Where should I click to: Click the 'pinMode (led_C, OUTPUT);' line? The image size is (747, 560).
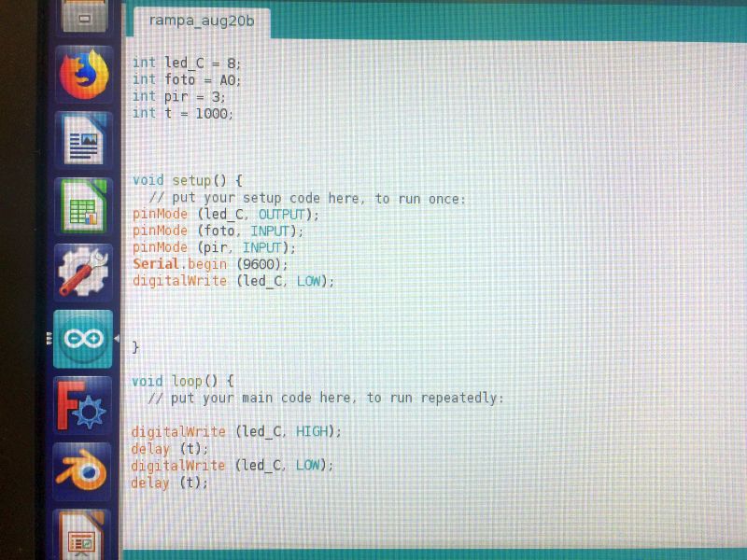click(225, 215)
